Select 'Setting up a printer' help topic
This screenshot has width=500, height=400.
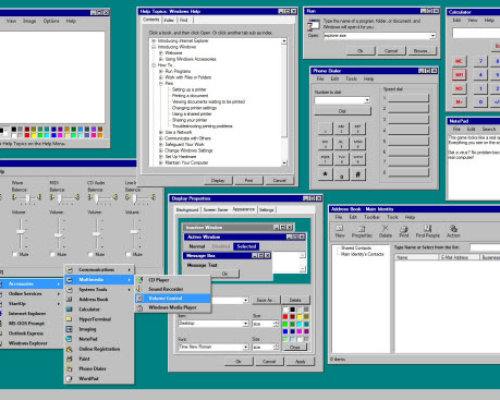(x=189, y=90)
